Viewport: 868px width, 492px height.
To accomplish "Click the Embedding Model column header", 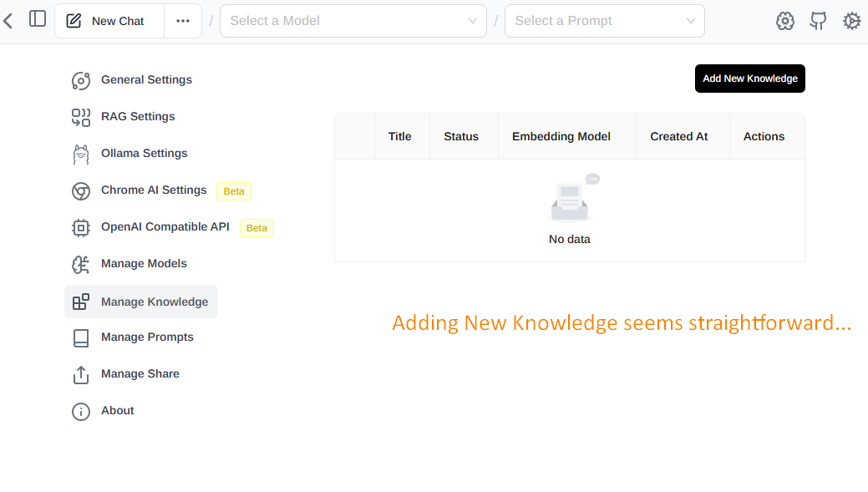I will pyautogui.click(x=561, y=136).
